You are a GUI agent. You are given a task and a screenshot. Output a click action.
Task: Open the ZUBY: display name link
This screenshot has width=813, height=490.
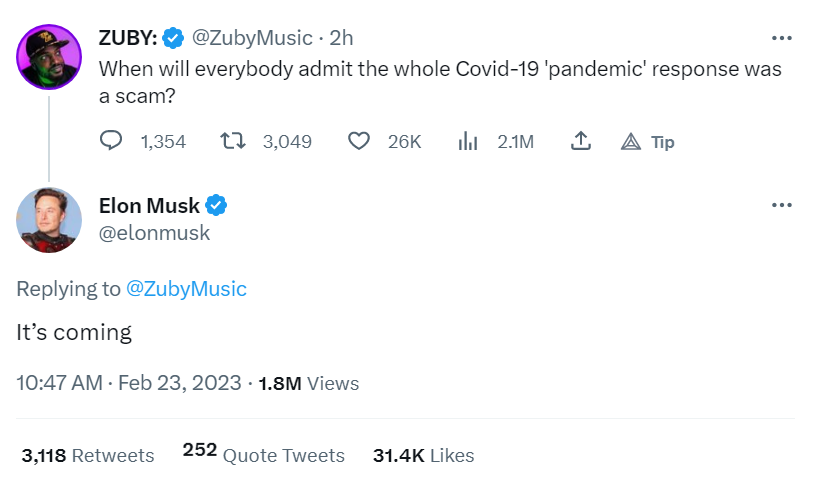[127, 38]
